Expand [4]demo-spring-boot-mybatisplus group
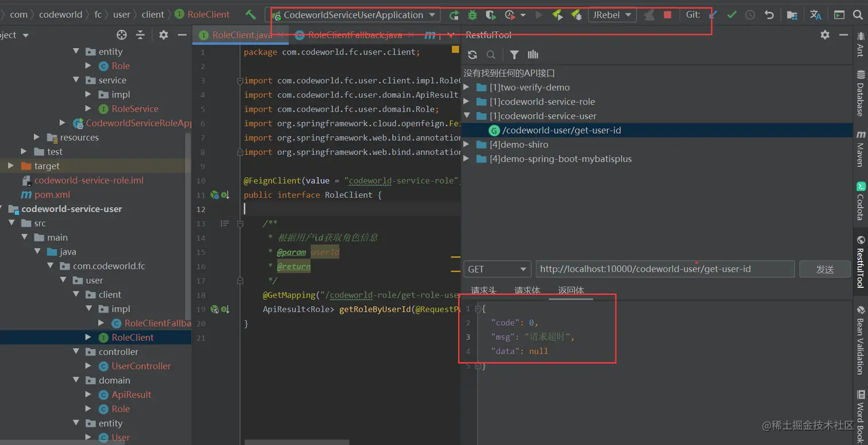This screenshot has height=445, width=868. click(x=466, y=159)
